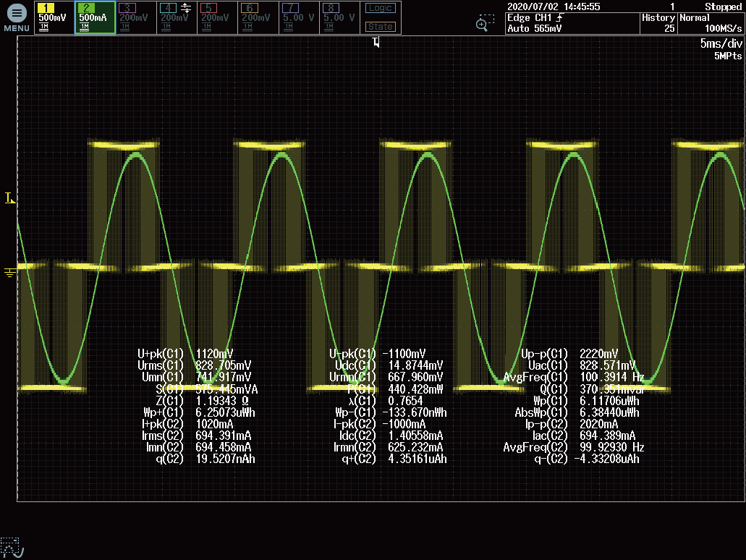Click the q(C2) 19.5207nAh measurement
Image resolution: width=746 pixels, height=560 pixels.
click(x=205, y=459)
